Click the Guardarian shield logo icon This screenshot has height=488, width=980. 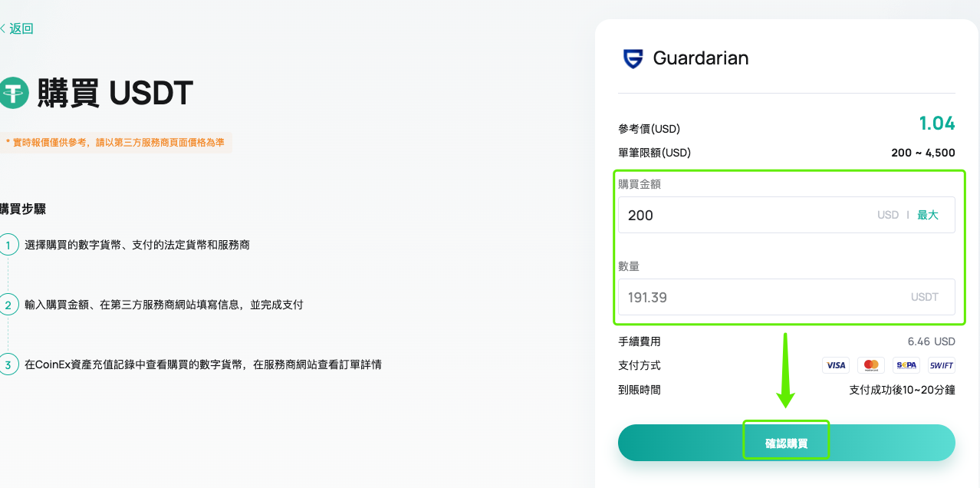click(x=633, y=58)
